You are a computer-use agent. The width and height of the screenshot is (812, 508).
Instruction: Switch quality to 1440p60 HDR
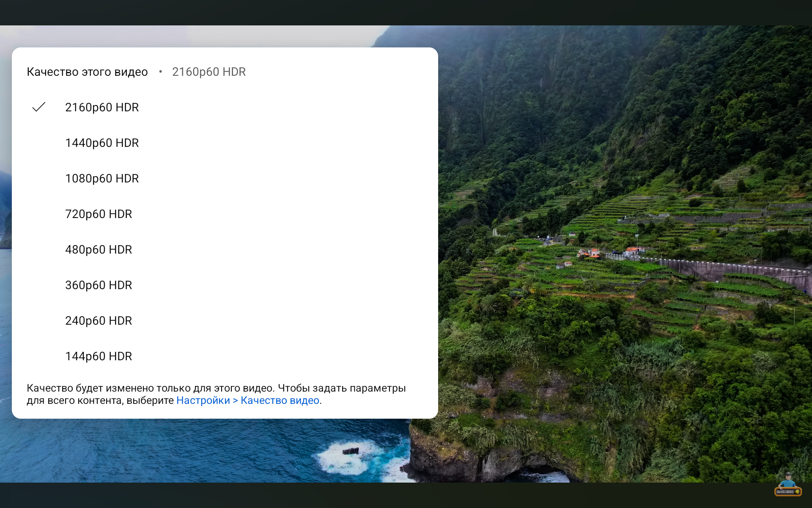tap(225, 143)
